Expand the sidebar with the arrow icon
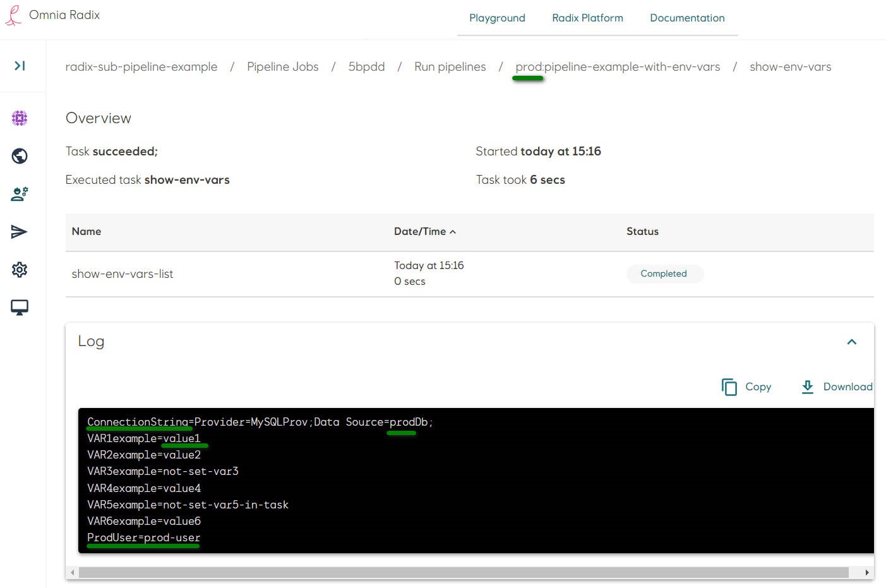This screenshot has width=886, height=588. point(19,65)
